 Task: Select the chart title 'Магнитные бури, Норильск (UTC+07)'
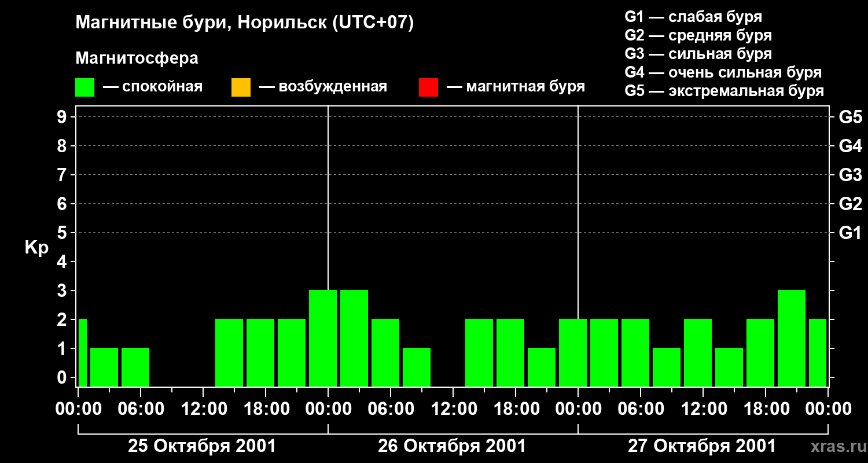[x=245, y=23]
